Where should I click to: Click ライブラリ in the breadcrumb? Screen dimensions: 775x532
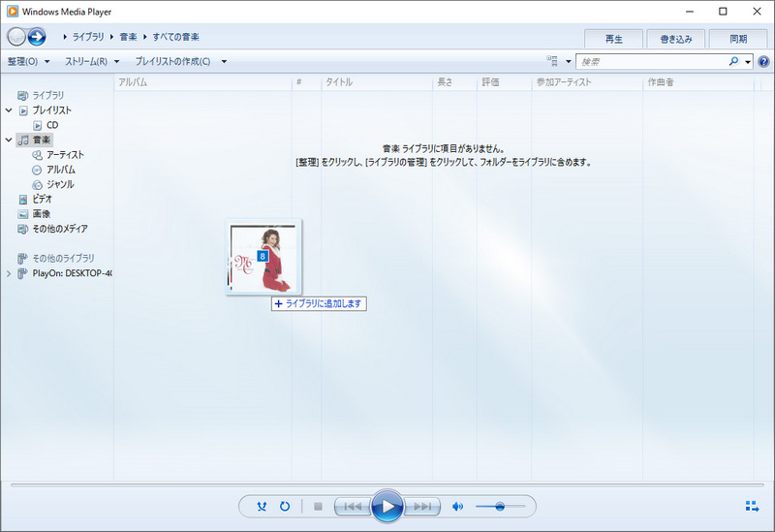click(88, 37)
